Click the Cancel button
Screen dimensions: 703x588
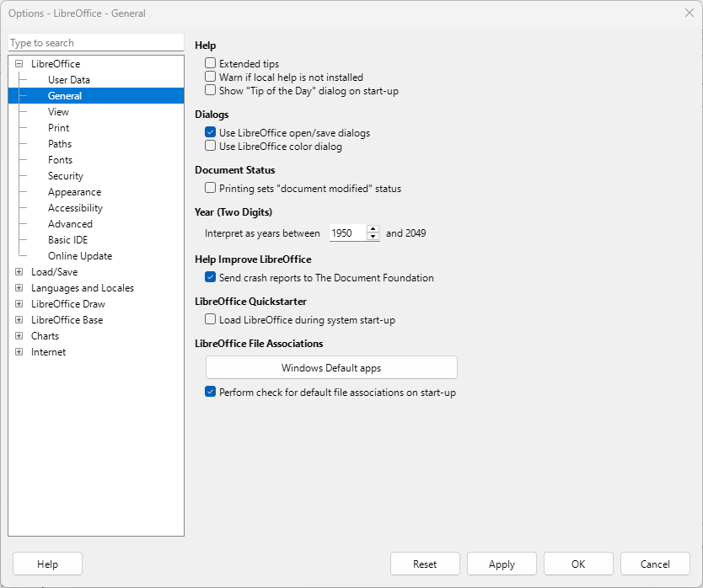[655, 564]
